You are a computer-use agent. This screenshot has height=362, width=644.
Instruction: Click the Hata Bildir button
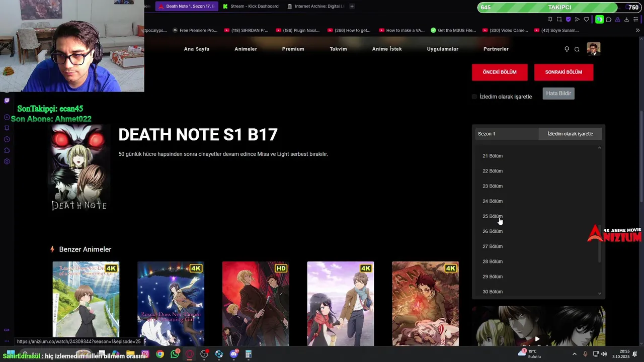click(x=558, y=93)
